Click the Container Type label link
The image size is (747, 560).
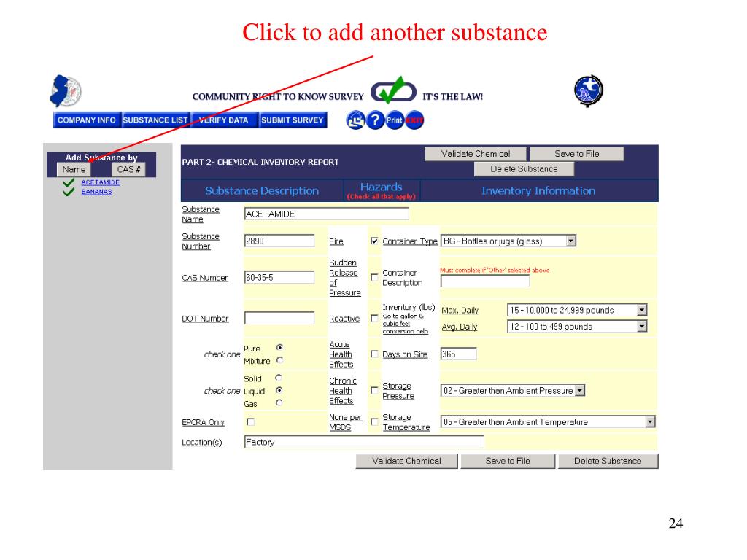coord(410,241)
